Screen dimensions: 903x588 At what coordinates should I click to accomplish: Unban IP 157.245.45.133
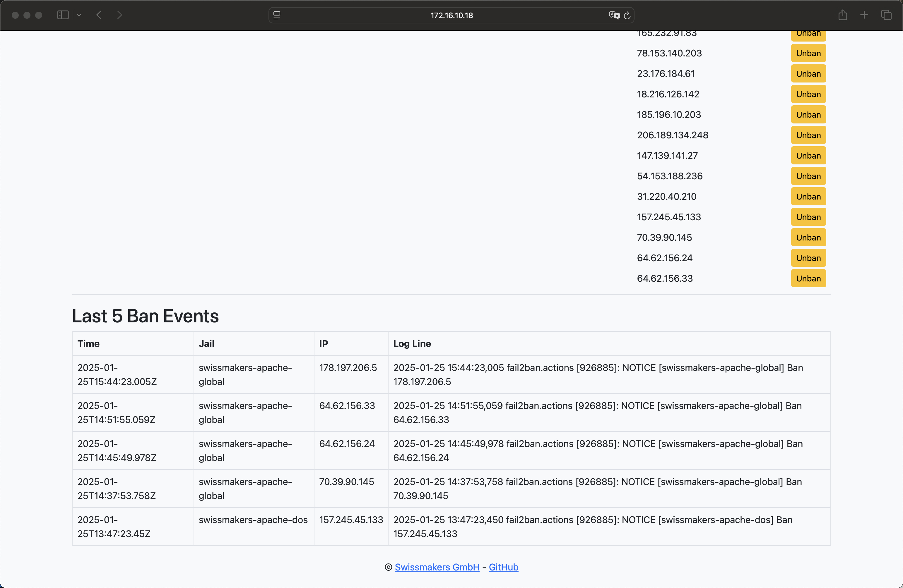click(x=808, y=217)
